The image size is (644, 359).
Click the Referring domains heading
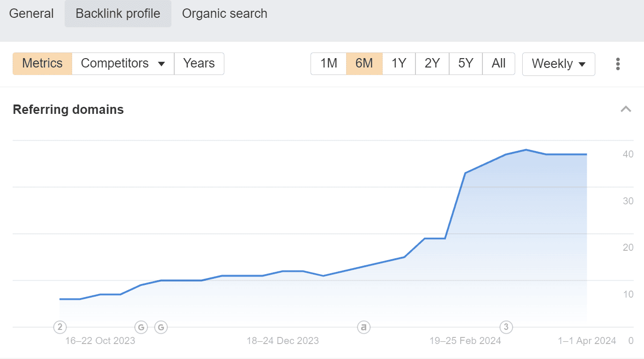[x=68, y=110]
